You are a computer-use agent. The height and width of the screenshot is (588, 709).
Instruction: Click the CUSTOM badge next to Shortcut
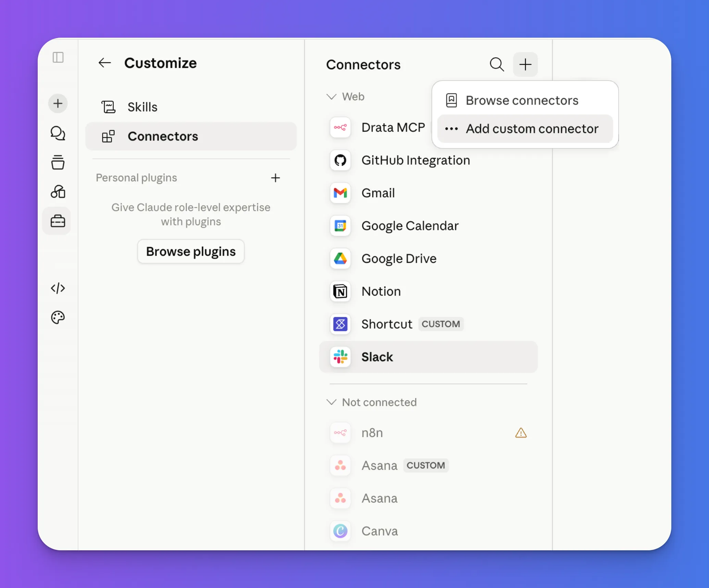pos(441,324)
